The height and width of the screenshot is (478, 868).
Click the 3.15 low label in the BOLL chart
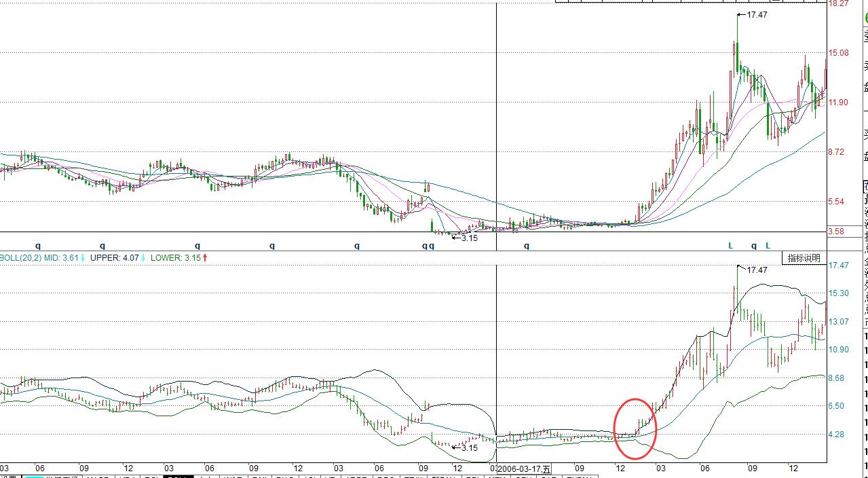tap(469, 448)
